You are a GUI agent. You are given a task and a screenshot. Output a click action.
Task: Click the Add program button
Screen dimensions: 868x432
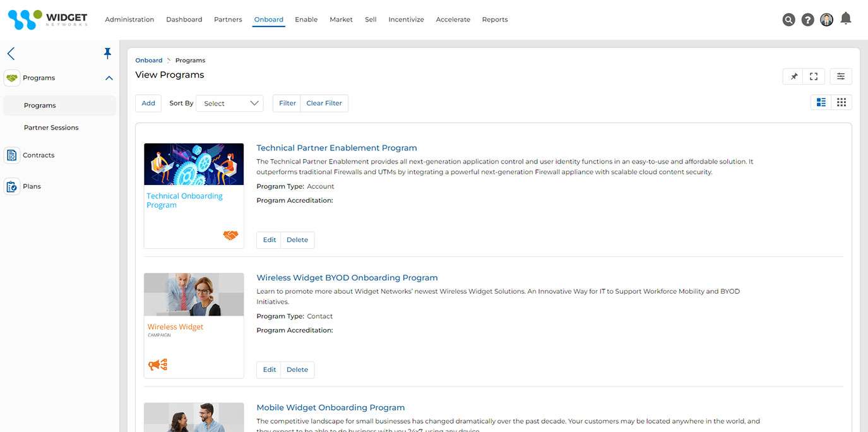point(148,104)
